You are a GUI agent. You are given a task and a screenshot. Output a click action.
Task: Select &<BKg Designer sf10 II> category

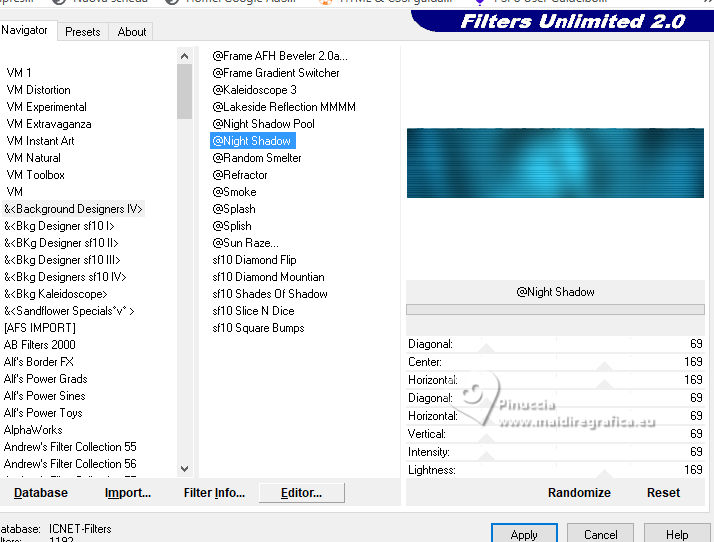tap(61, 243)
